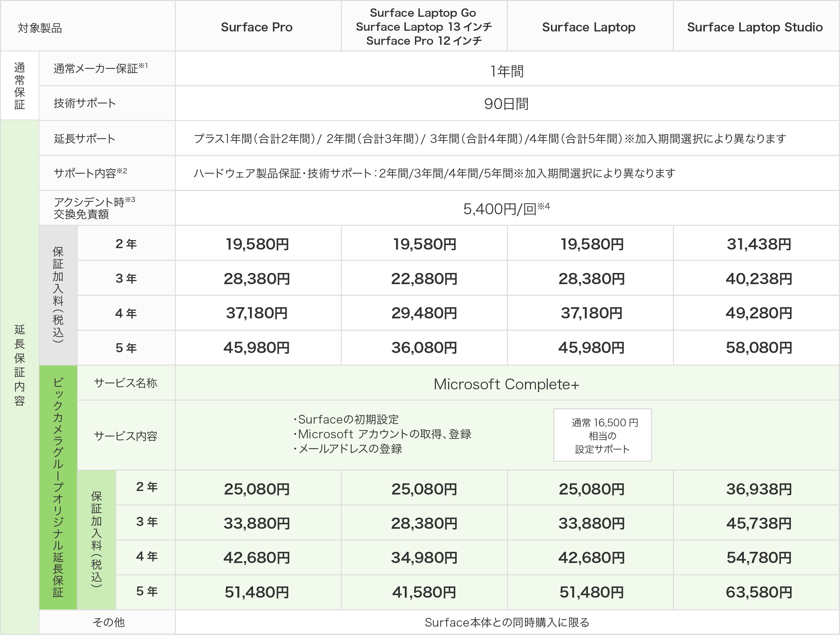840x635 pixels.
Task: Click the Surface本体との同時購入に限る note
Action: coord(507,622)
